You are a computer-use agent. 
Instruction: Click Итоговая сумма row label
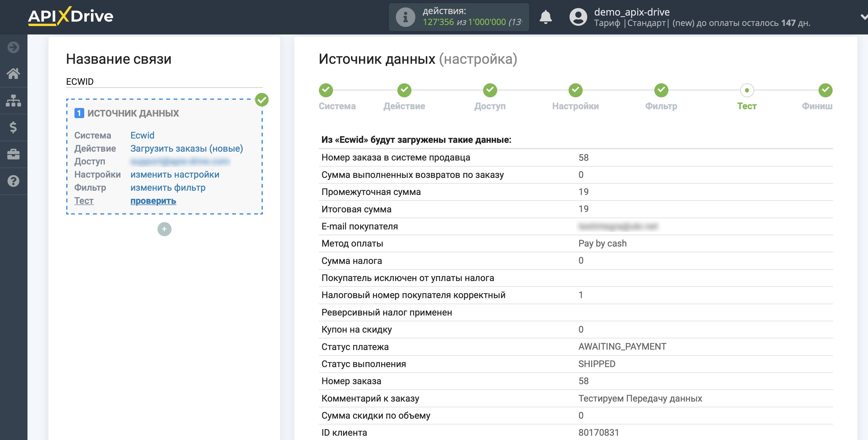click(x=356, y=209)
